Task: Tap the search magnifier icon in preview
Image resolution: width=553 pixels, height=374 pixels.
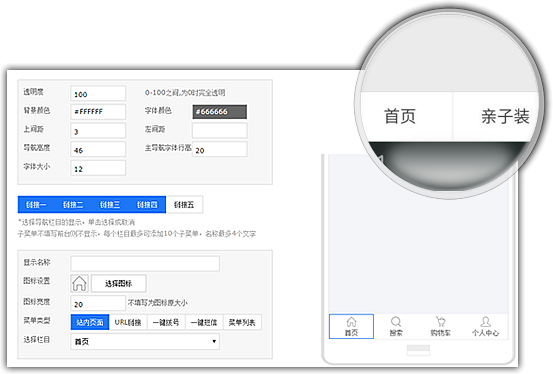Action: click(396, 322)
